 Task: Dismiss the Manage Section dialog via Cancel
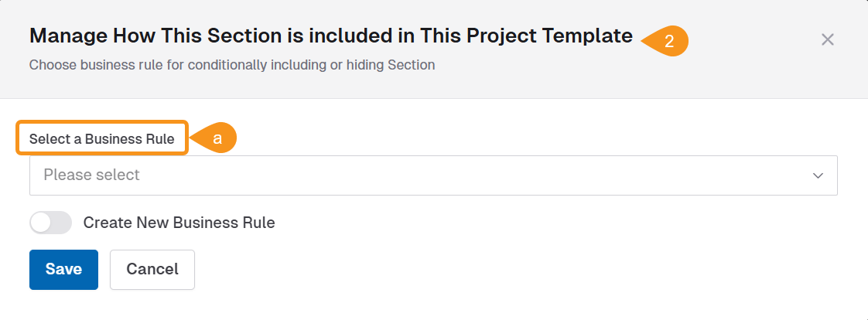[x=152, y=269]
